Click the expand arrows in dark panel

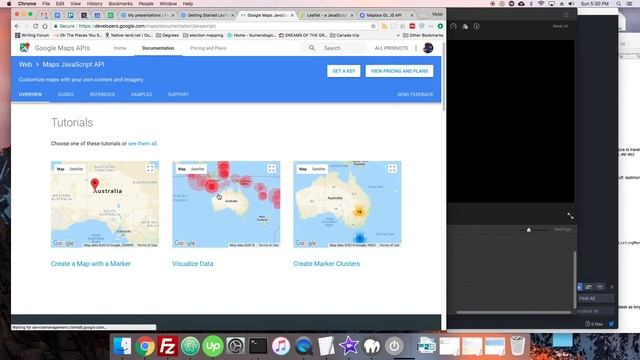(x=570, y=216)
